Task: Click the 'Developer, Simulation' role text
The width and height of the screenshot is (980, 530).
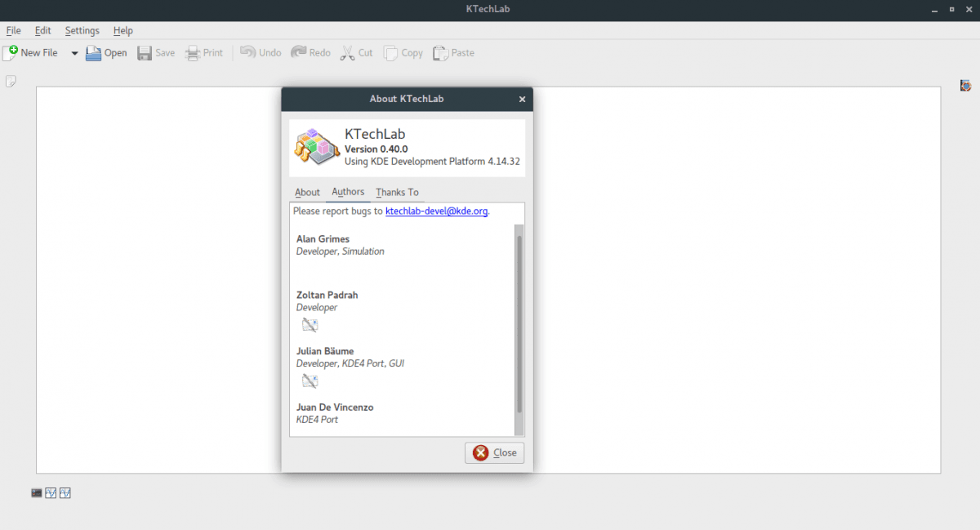Action: pyautogui.click(x=340, y=252)
